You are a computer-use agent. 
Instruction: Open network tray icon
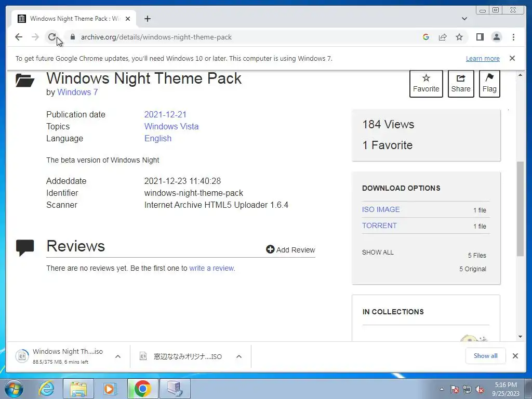tap(467, 389)
